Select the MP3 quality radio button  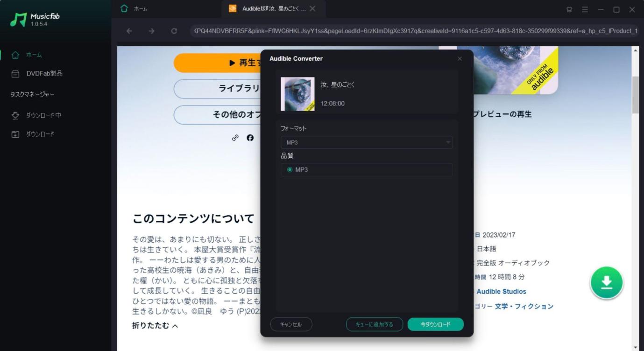click(x=290, y=169)
